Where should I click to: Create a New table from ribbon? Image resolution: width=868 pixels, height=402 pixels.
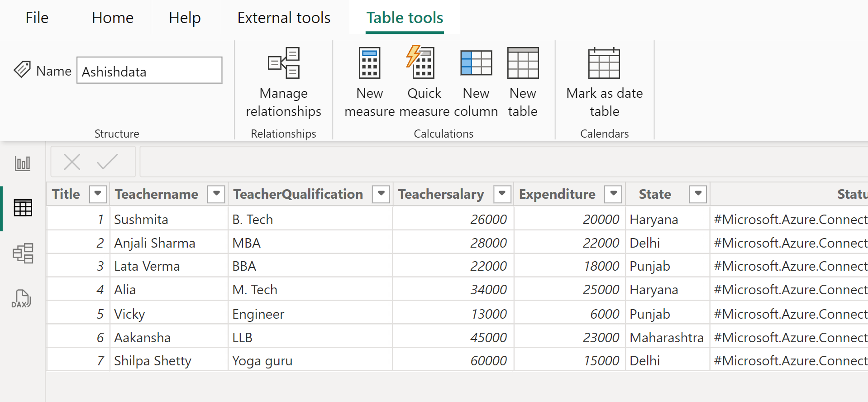tap(523, 63)
